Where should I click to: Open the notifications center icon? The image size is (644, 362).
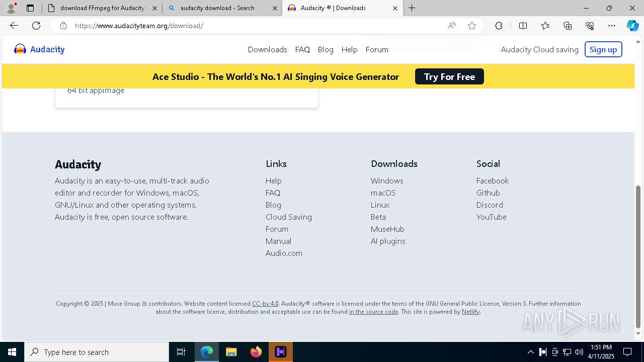[627, 352]
